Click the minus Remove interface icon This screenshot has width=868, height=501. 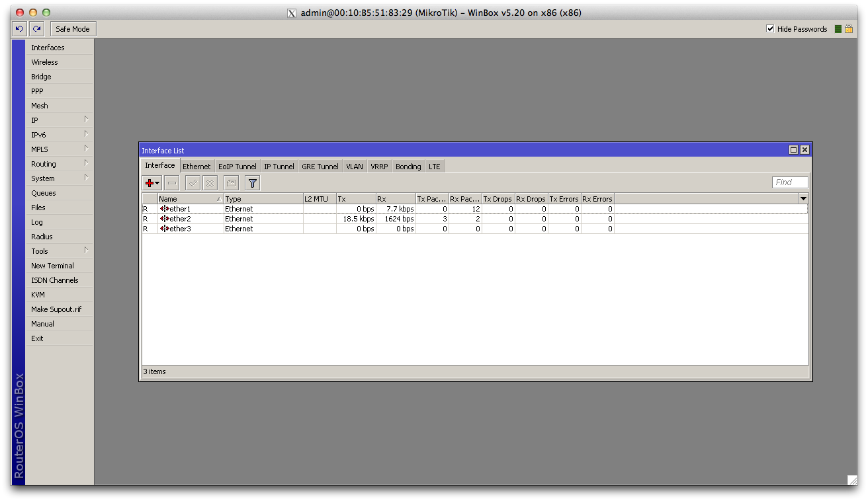click(172, 183)
